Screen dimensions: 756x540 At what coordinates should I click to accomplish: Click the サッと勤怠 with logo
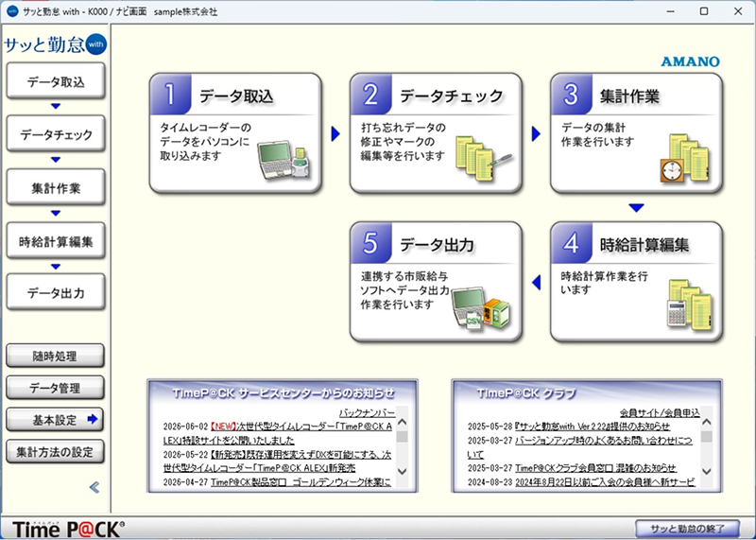[x=55, y=44]
